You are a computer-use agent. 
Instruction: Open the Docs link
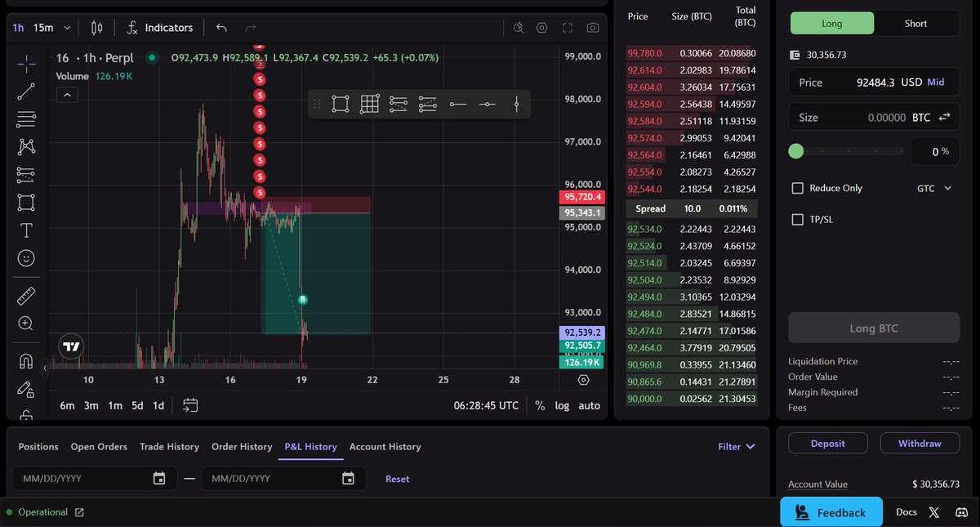click(x=906, y=512)
